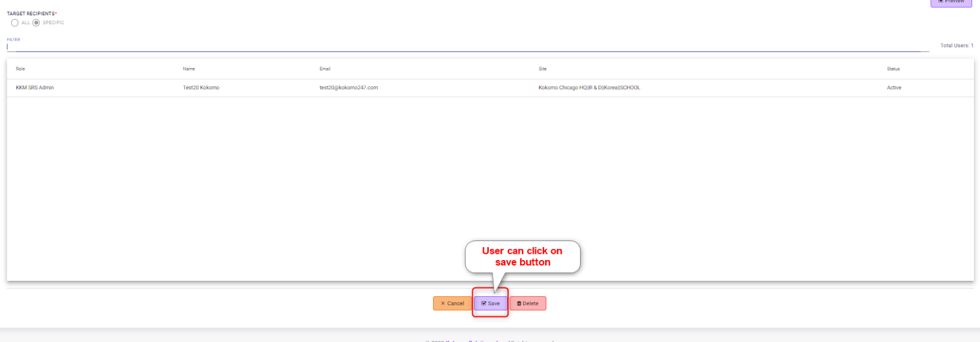Sort by the Role column header

20,69
